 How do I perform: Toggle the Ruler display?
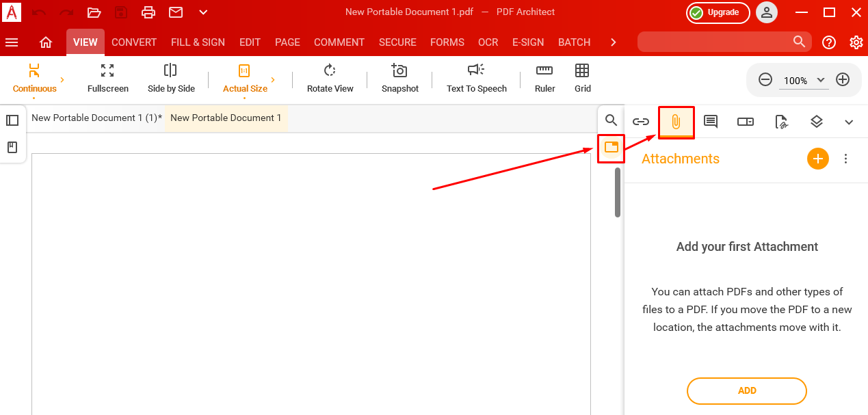tap(544, 79)
